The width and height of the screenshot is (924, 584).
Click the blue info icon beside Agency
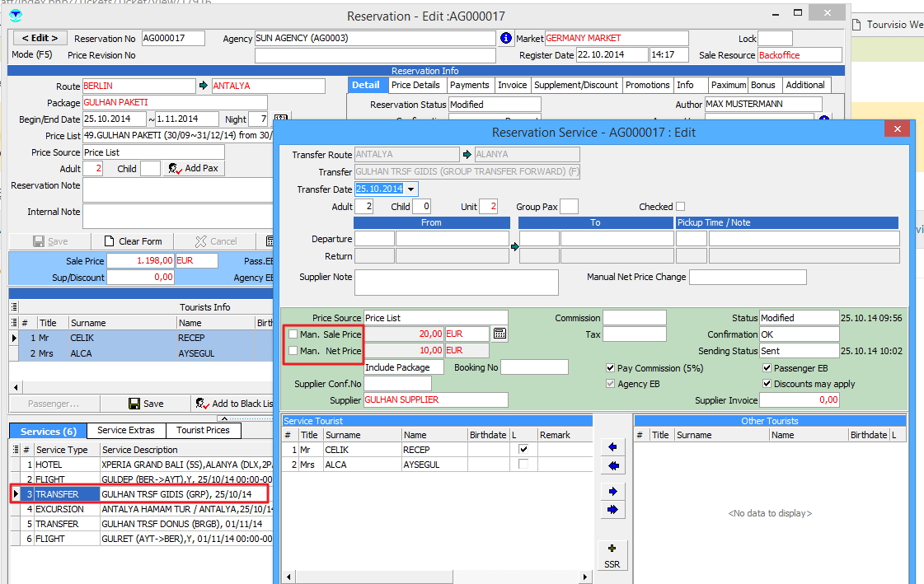click(506, 39)
